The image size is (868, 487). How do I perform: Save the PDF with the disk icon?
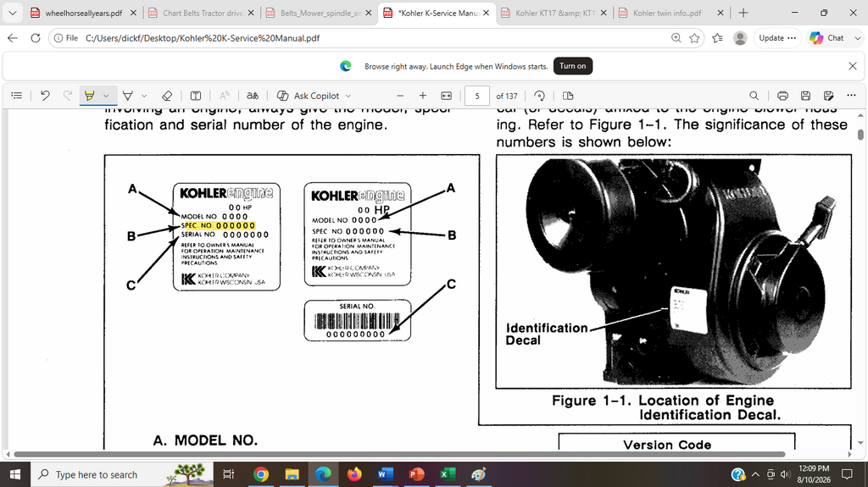coord(805,96)
